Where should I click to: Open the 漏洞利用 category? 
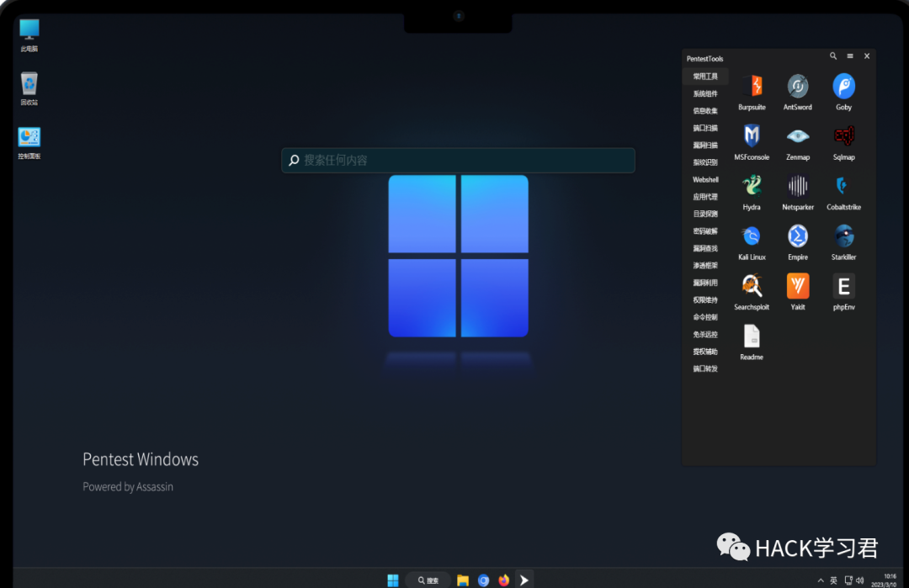click(705, 283)
